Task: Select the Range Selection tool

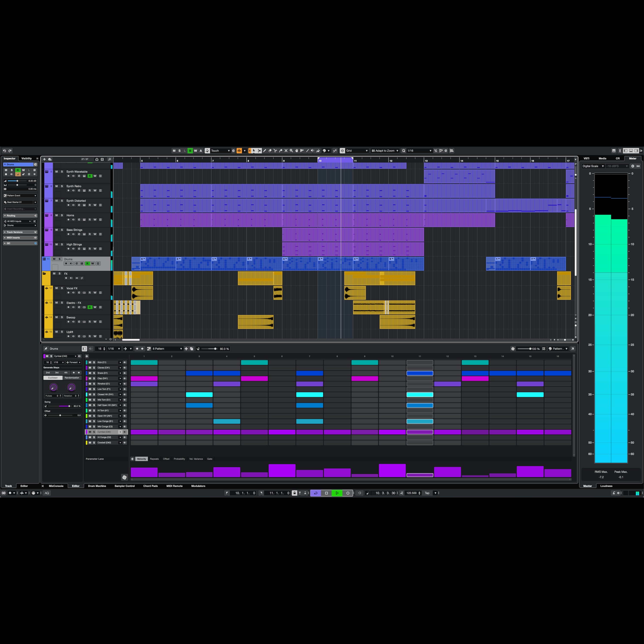Action: tap(259, 151)
